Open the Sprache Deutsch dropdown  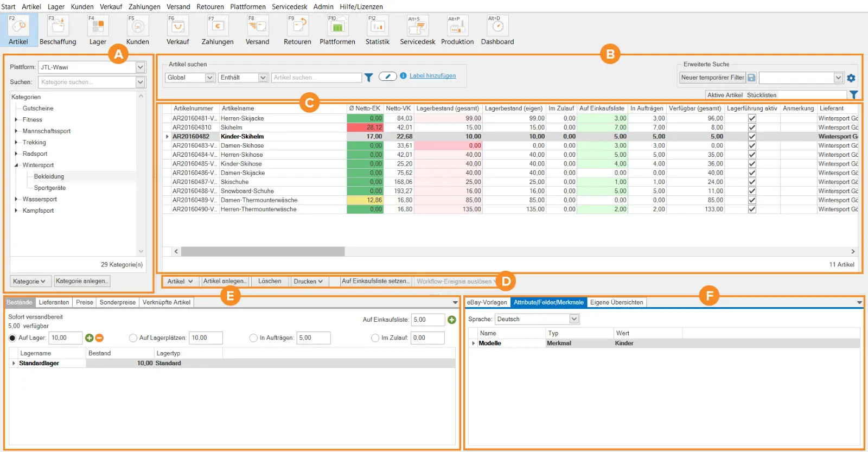pyautogui.click(x=574, y=319)
